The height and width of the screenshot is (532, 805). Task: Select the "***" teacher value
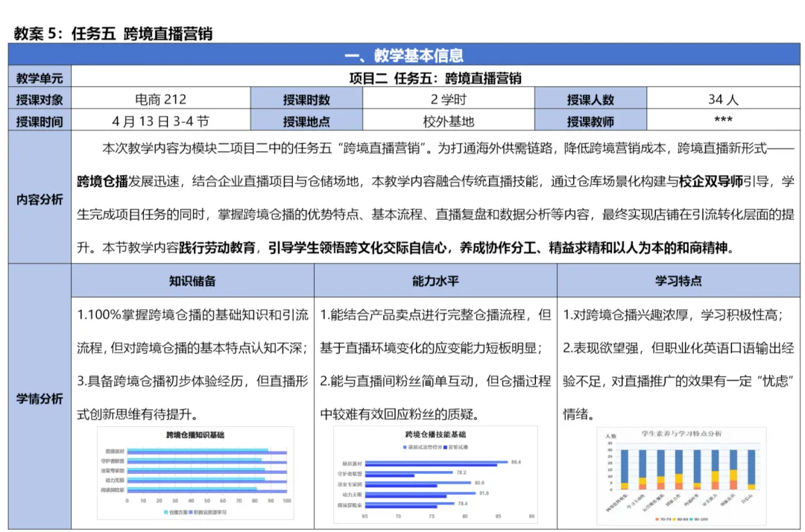pyautogui.click(x=723, y=121)
